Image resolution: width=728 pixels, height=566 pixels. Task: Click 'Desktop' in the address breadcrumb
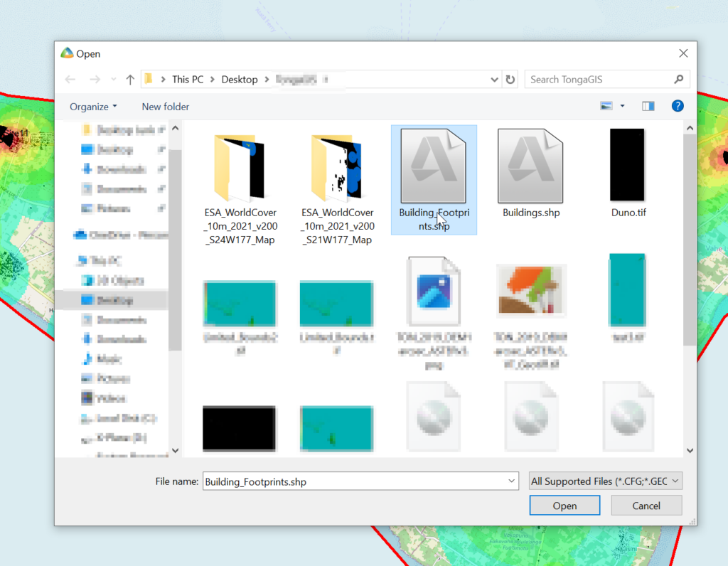[239, 80]
